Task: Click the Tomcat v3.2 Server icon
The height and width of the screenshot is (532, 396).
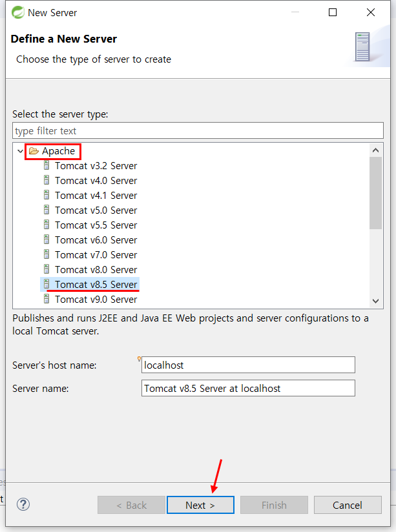Action: pyautogui.click(x=47, y=165)
